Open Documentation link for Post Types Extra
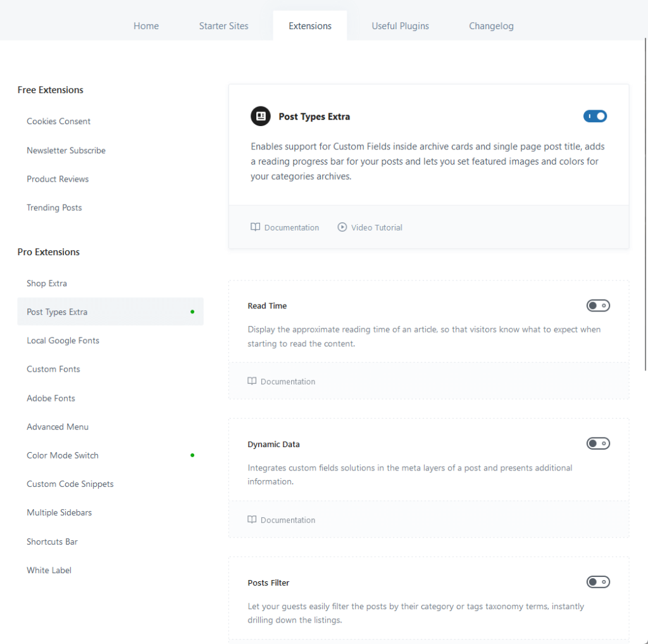Screen dimensions: 648x644 pyautogui.click(x=285, y=227)
